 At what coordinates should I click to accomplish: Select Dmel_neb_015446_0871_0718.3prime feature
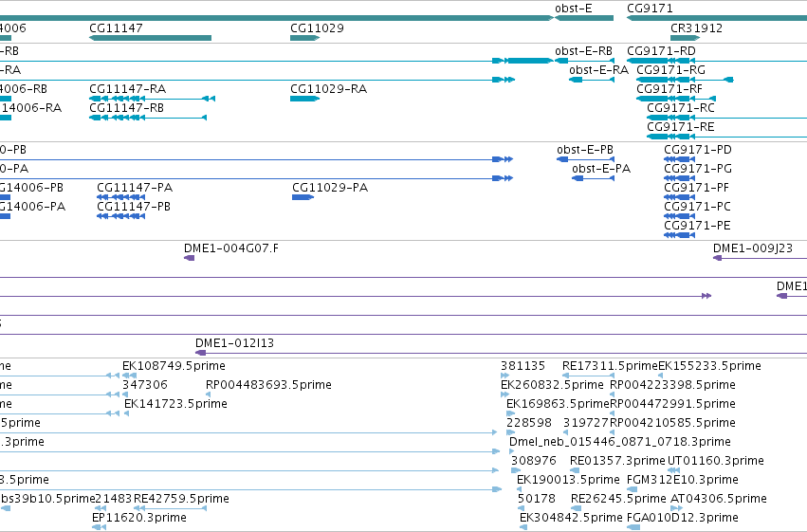tap(619, 442)
